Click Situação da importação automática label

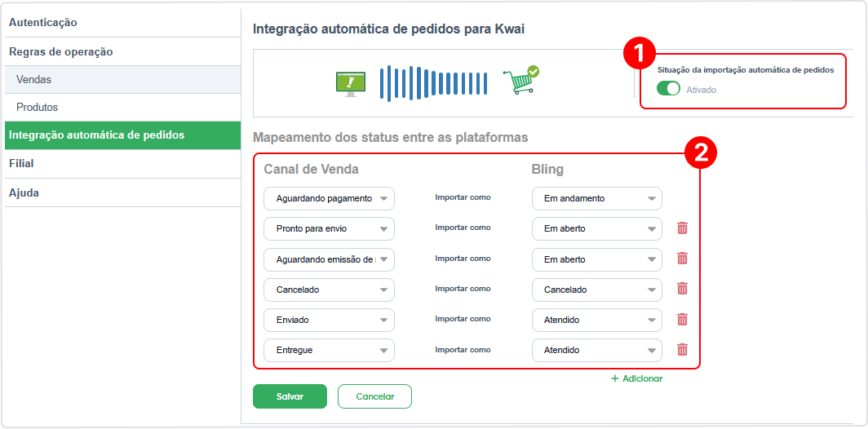(746, 70)
